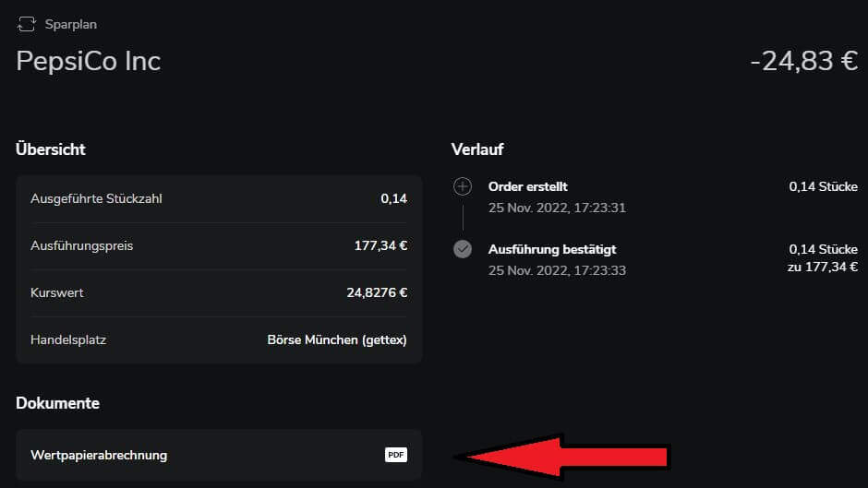868x488 pixels.
Task: Click the 17:23:31 order timestamp
Action: 557,208
